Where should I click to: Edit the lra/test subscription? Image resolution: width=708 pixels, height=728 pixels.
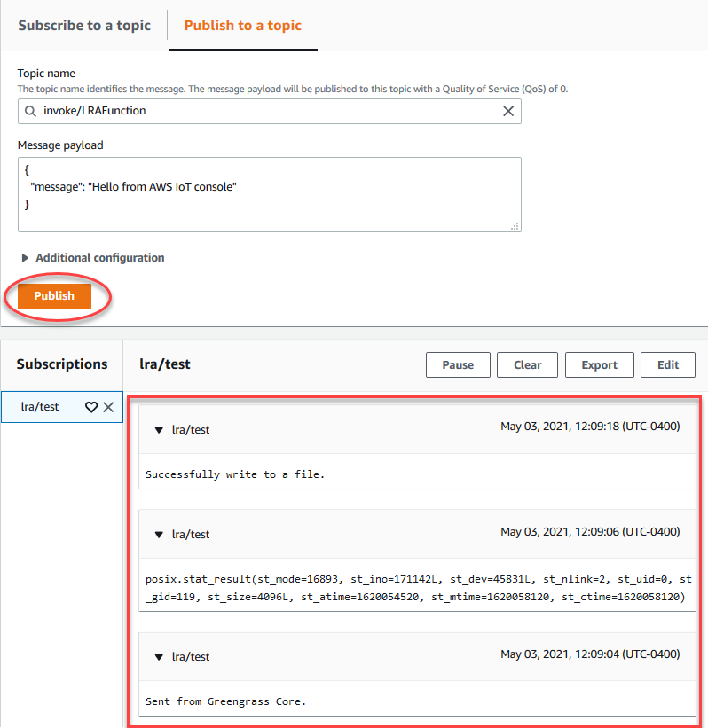click(668, 364)
